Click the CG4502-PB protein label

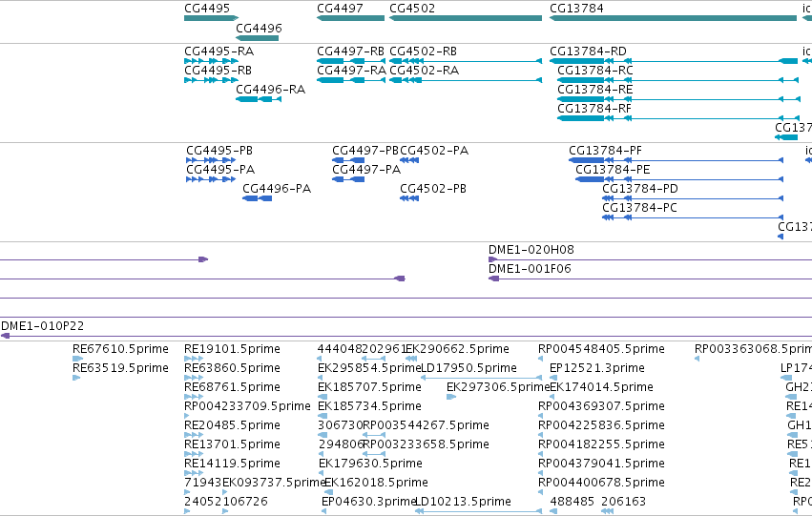point(433,189)
